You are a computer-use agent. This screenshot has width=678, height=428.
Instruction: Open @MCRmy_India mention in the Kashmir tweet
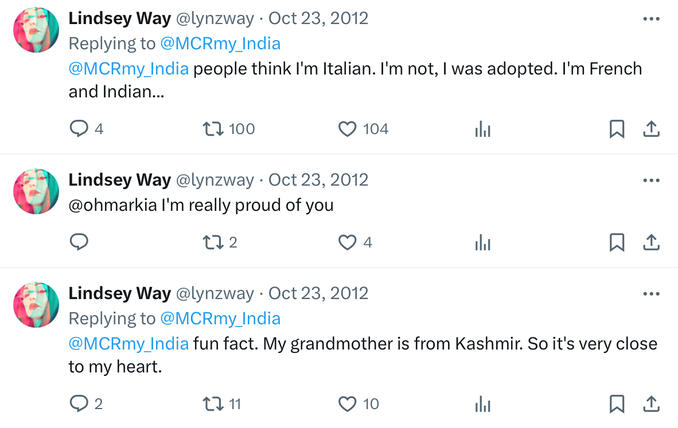point(128,344)
